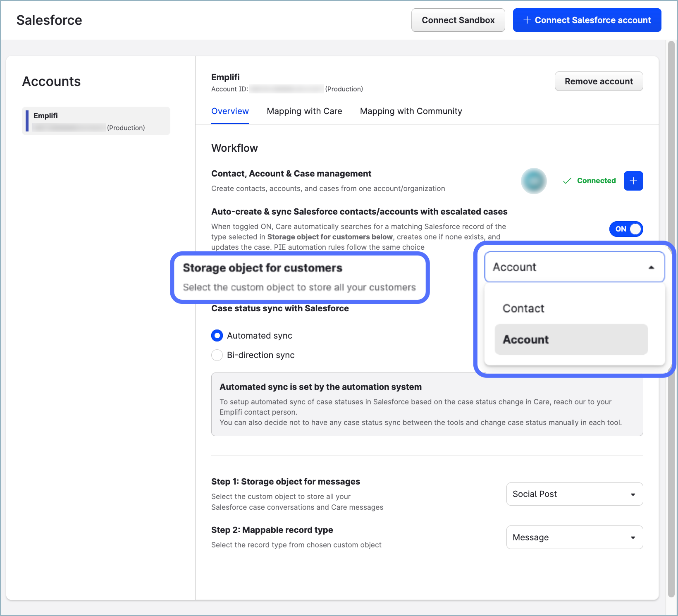The width and height of the screenshot is (678, 616).
Task: Go to the Overview tab
Action: point(230,111)
